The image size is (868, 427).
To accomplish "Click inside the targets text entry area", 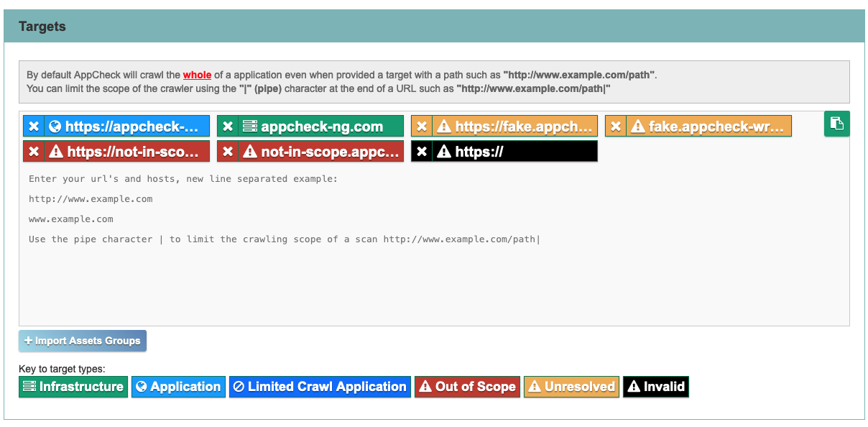I will coord(434,244).
